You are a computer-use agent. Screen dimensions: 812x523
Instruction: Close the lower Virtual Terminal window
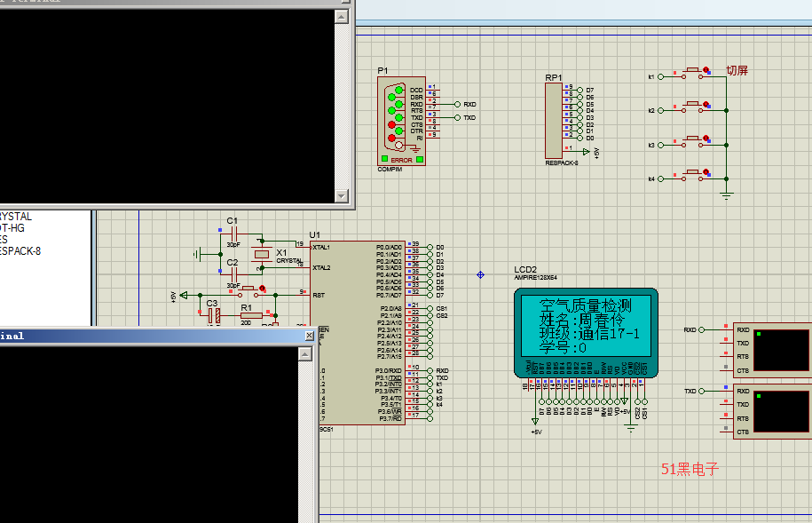click(x=309, y=336)
